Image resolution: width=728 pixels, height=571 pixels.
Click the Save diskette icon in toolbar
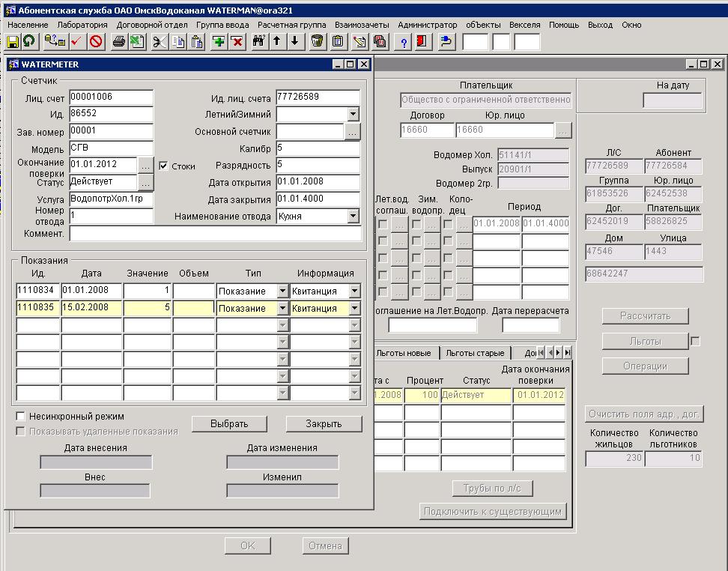tap(13, 41)
